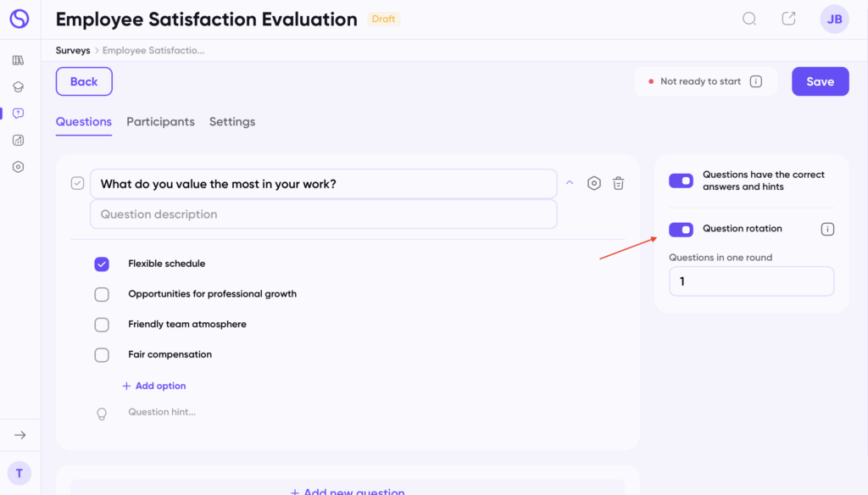
Task: Open the courses graduation cap sidebar icon
Action: click(19, 86)
